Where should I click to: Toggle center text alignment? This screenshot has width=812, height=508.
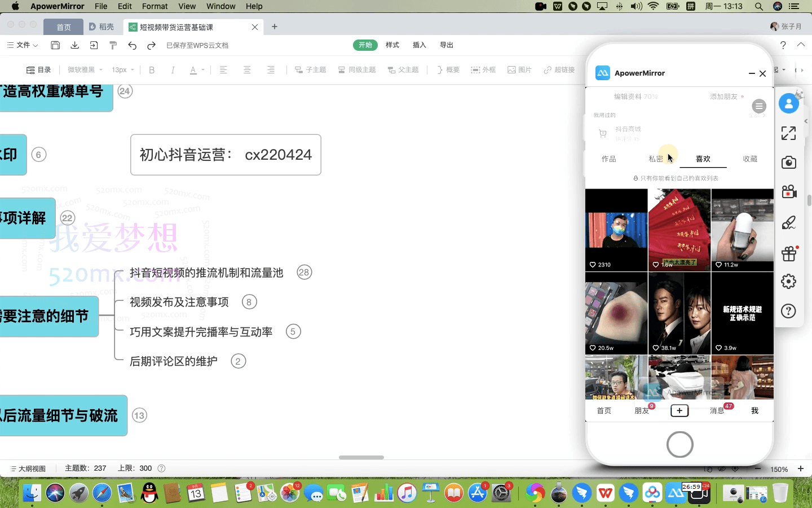point(247,69)
